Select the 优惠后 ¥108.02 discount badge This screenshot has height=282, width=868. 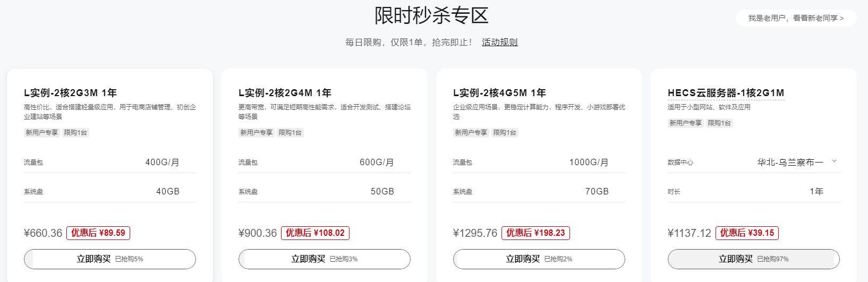[315, 233]
